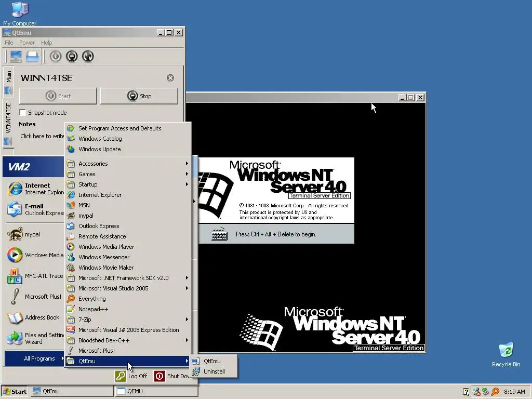Click the help question mark tray icon
This screenshot has width=532, height=399.
tap(466, 392)
